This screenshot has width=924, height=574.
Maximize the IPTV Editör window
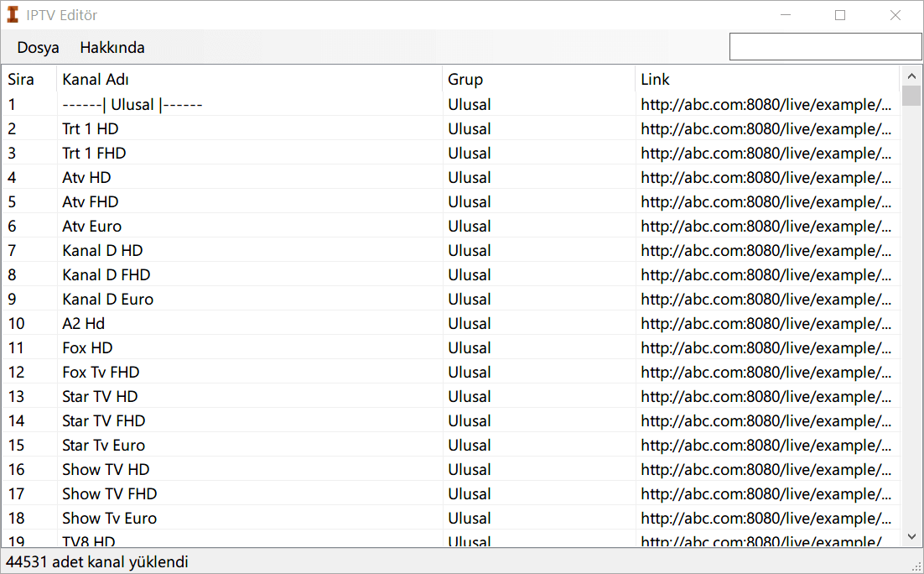[840, 15]
